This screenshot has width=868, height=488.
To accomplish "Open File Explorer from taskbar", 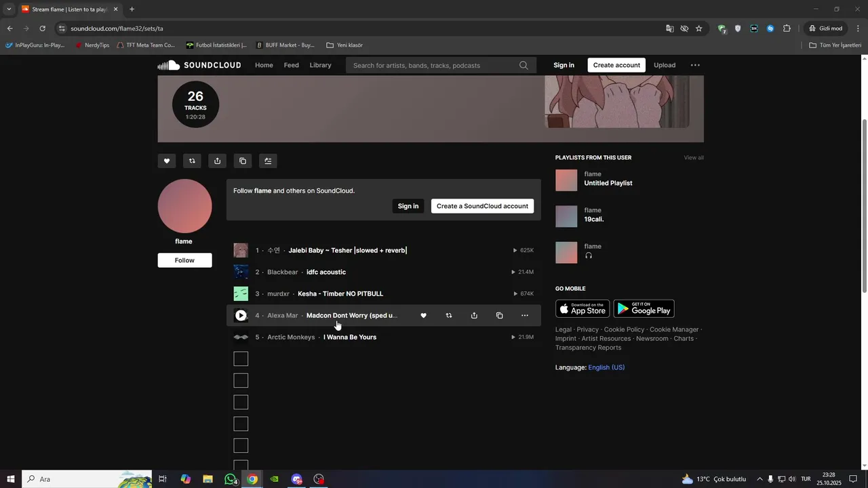I will (x=208, y=479).
